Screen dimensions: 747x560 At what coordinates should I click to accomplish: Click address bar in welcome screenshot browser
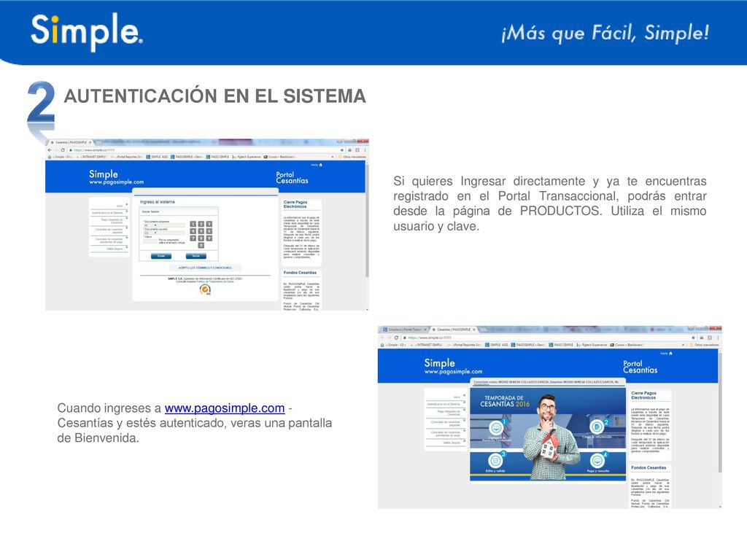tap(548, 338)
